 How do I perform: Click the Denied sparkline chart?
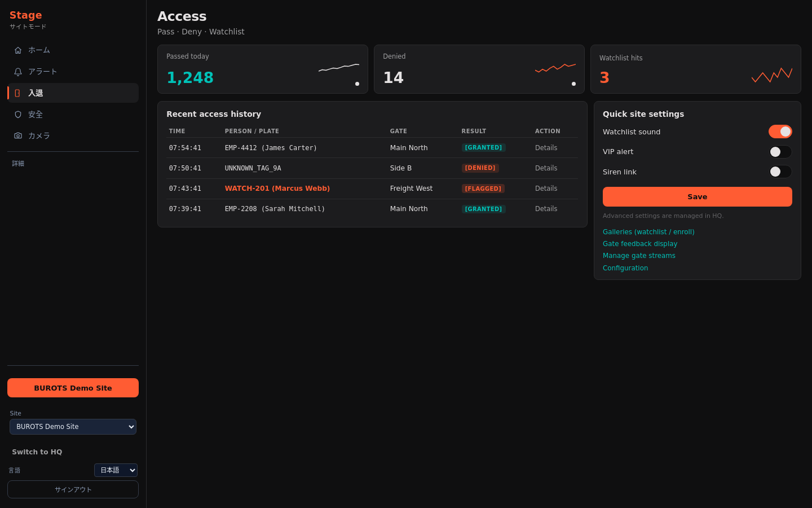point(555,68)
